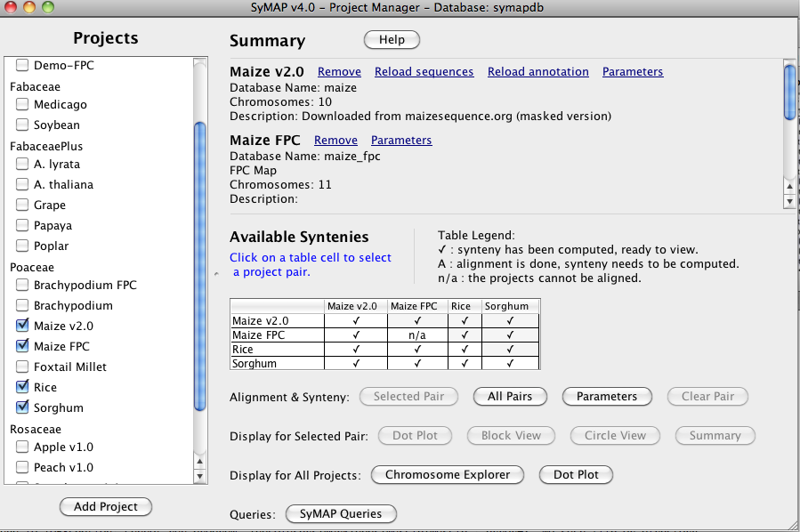The height and width of the screenshot is (532, 800).
Task: Select the Maize FPC row, Rice column cell
Action: (x=465, y=335)
